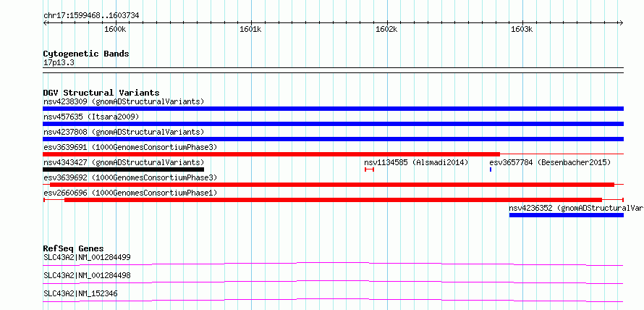Open variant label esv3657784 (Besenbacher2015)
This screenshot has width=644, height=310.
tap(551, 162)
